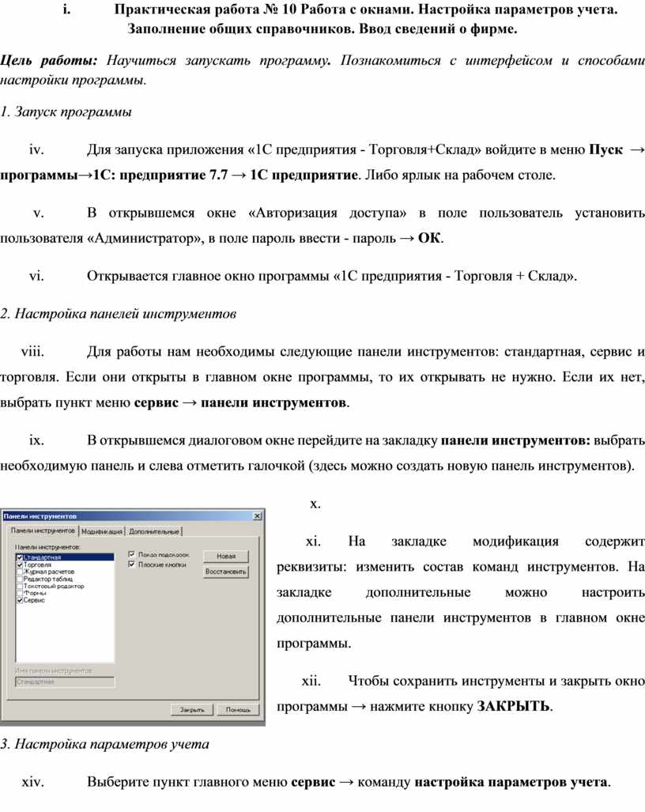Click the Восстановить button
Image resolution: width=645 pixels, height=812 pixels.
[226, 572]
